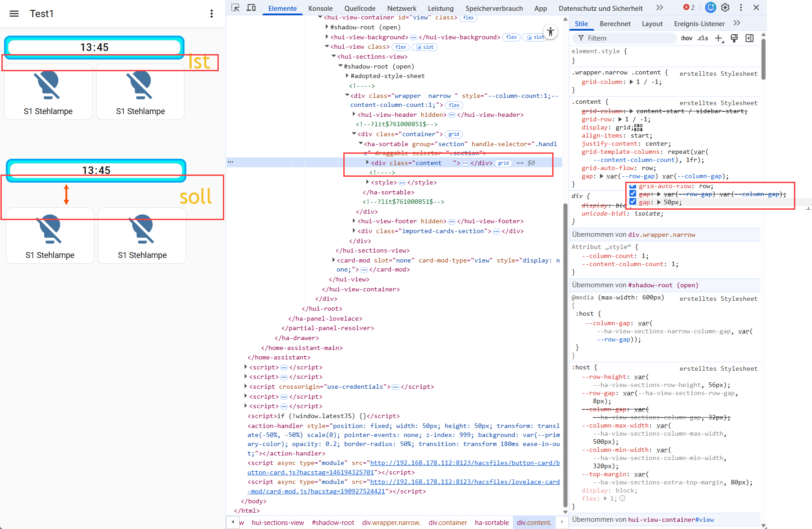812x529 pixels.
Task: Toggle the computed styles sidebar icon
Action: (749, 38)
